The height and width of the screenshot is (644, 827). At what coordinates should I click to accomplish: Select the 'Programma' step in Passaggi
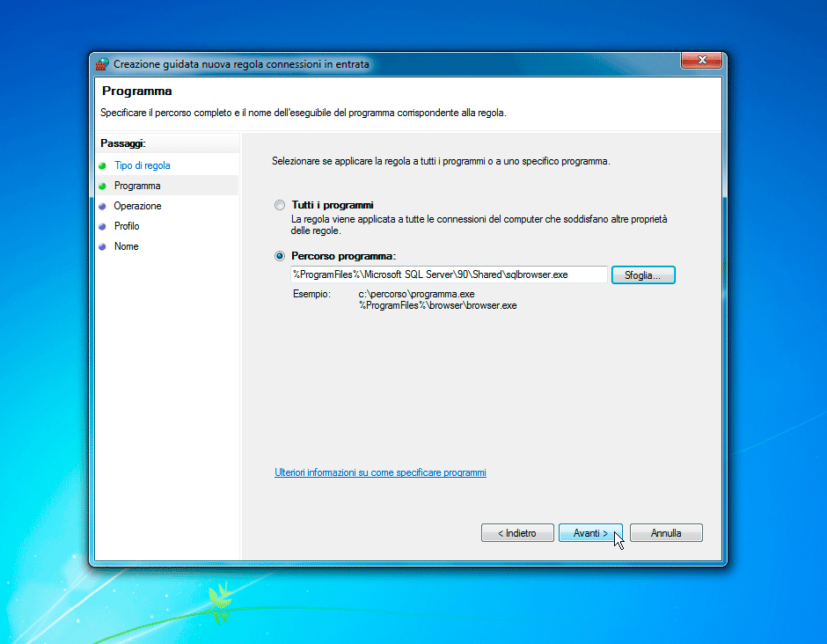coord(137,186)
